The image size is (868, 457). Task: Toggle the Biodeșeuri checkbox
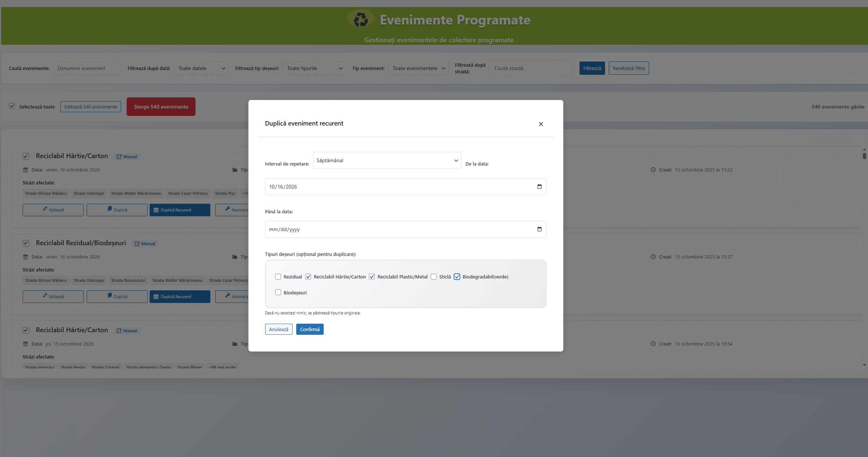[x=278, y=293]
